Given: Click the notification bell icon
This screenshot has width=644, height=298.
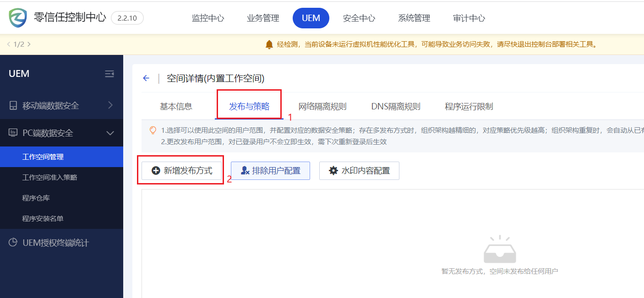Looking at the screenshot, I should click(x=269, y=44).
